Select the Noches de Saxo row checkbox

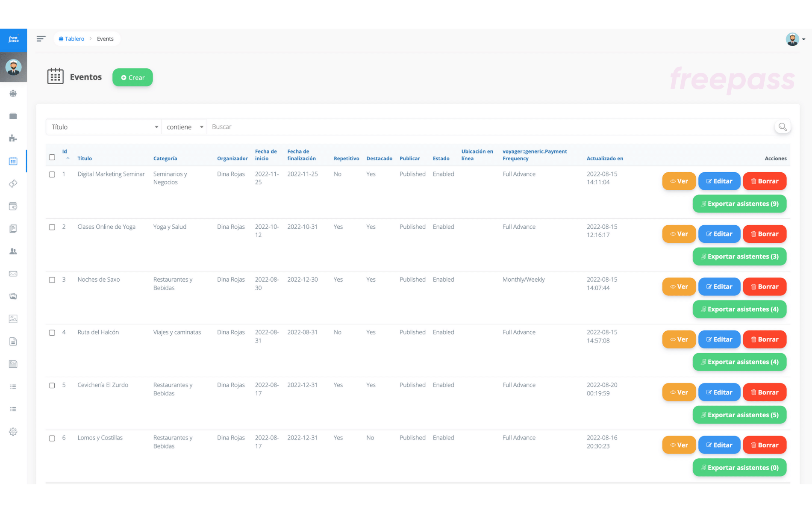click(52, 280)
